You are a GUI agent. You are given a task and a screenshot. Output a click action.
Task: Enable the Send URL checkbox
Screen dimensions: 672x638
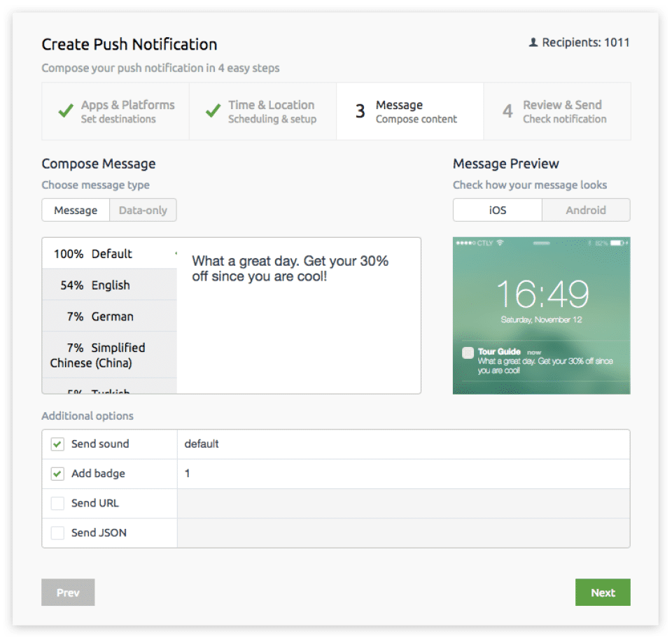tap(57, 503)
